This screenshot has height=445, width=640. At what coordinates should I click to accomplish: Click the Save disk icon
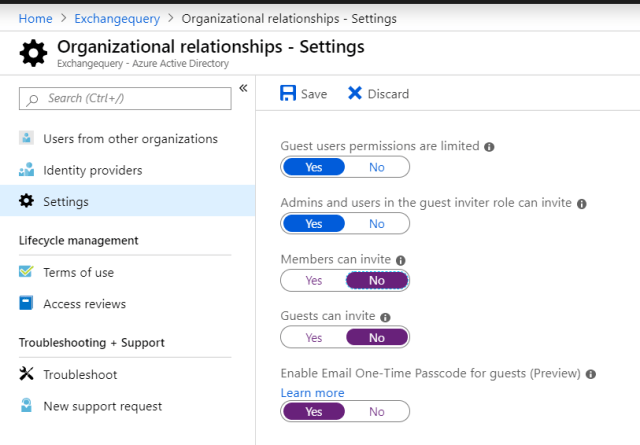(288, 93)
